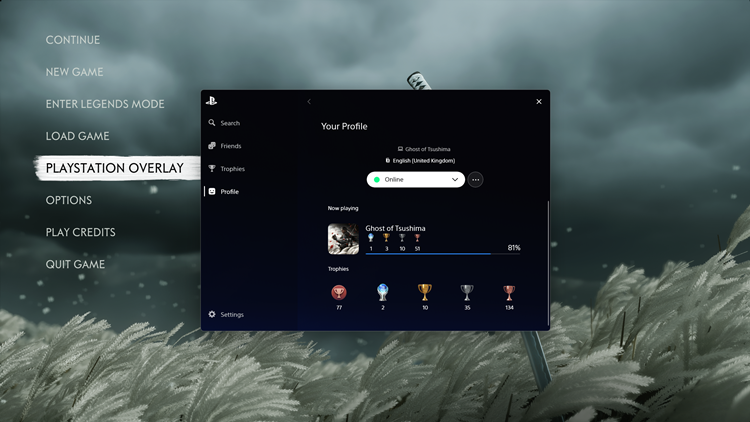Click the PlayStation logo in overlay

tap(211, 101)
